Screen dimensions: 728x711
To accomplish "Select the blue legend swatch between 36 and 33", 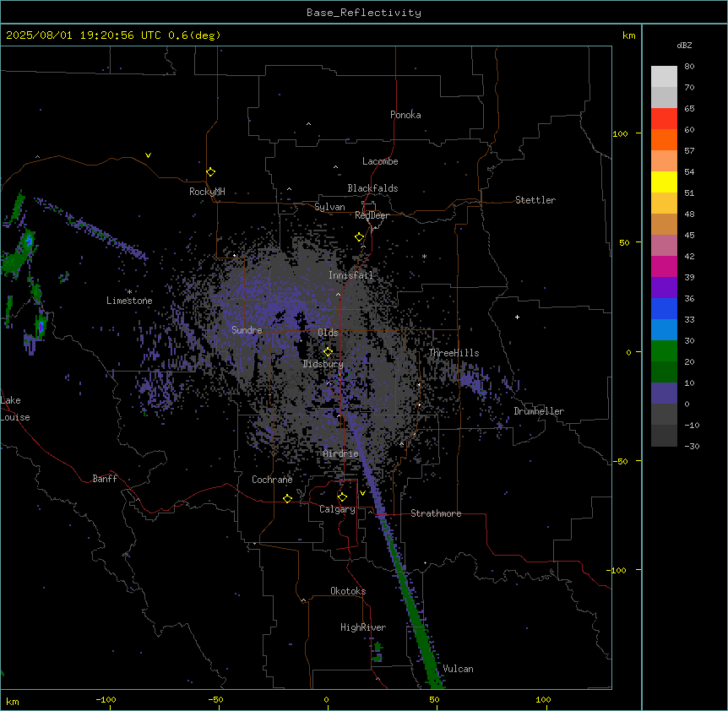I will (664, 308).
